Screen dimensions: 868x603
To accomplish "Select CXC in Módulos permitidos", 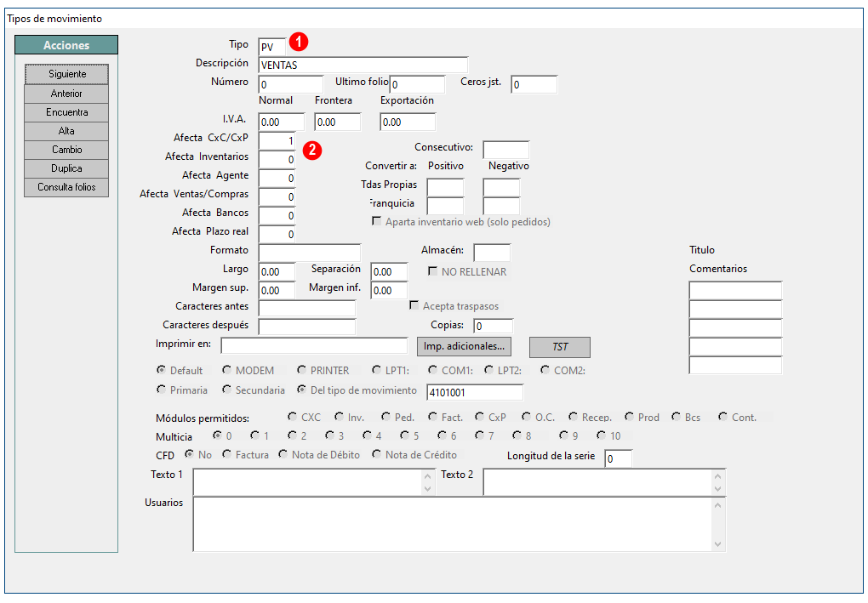I will [292, 417].
